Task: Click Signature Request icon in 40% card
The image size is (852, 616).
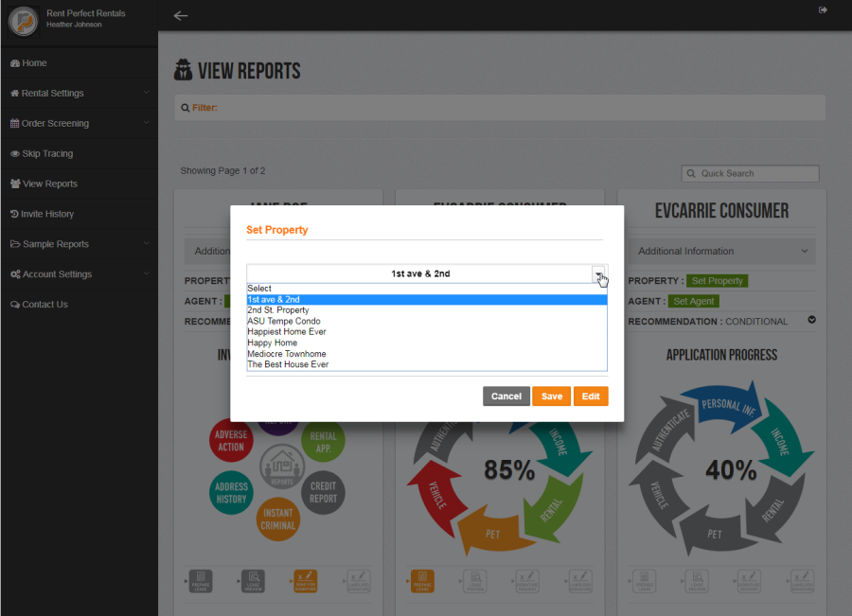Action: [x=749, y=581]
